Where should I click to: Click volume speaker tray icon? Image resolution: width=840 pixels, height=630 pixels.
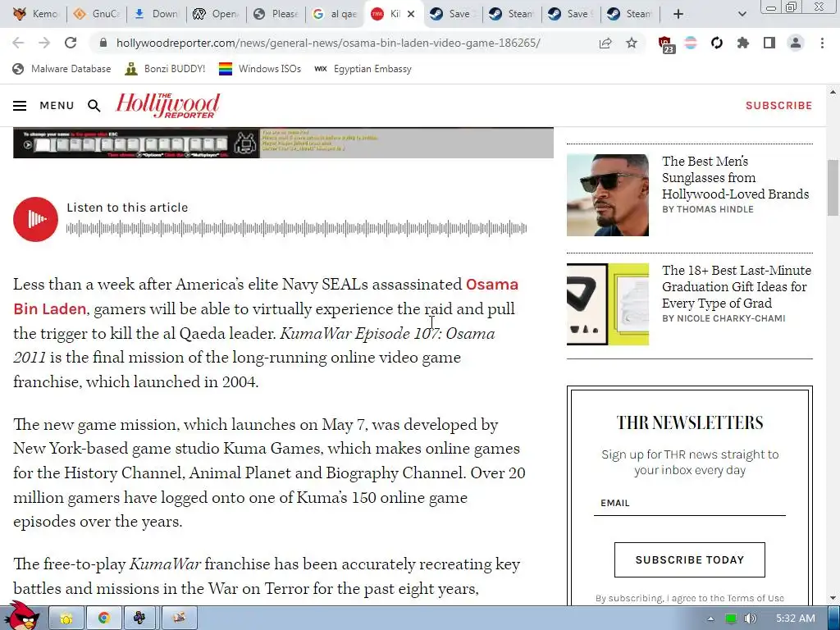point(751,619)
